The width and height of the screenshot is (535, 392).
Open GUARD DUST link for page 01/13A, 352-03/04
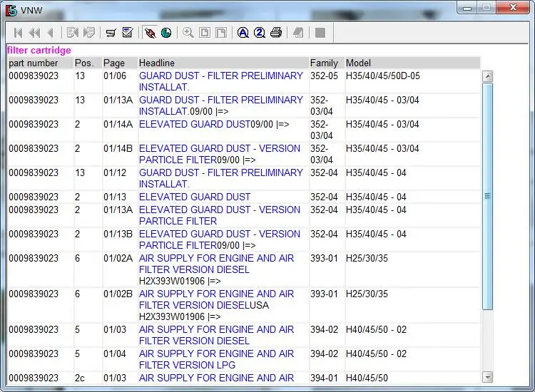coord(220,105)
